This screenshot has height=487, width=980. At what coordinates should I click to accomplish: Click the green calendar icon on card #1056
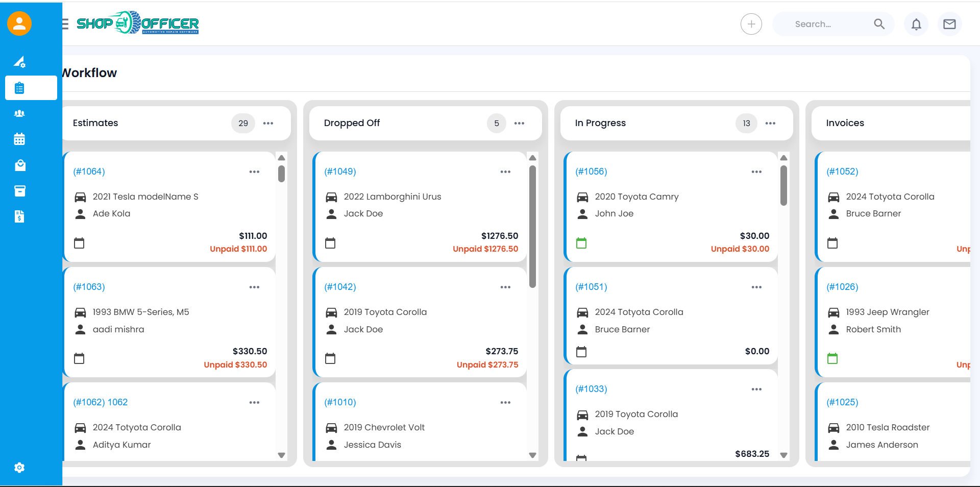point(581,243)
